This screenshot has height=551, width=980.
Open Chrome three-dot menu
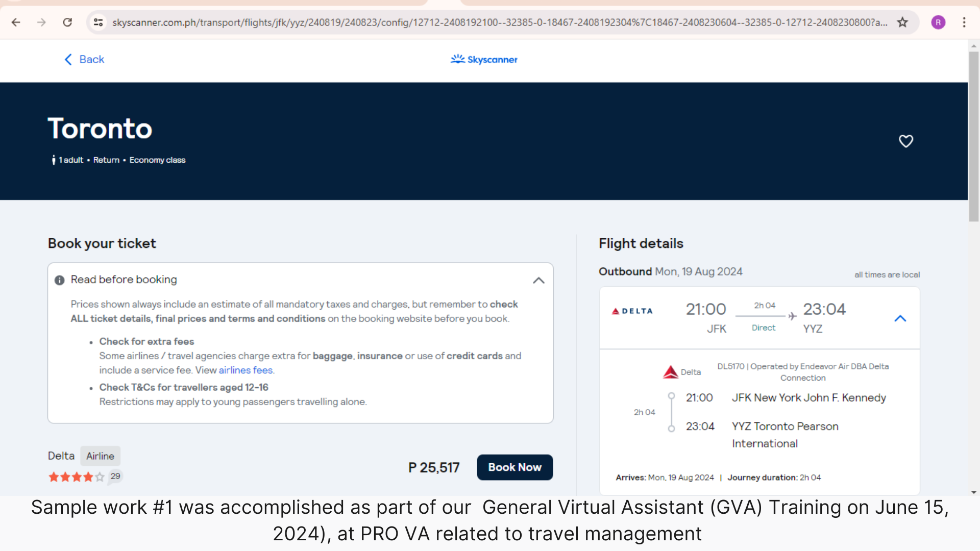pos(964,22)
